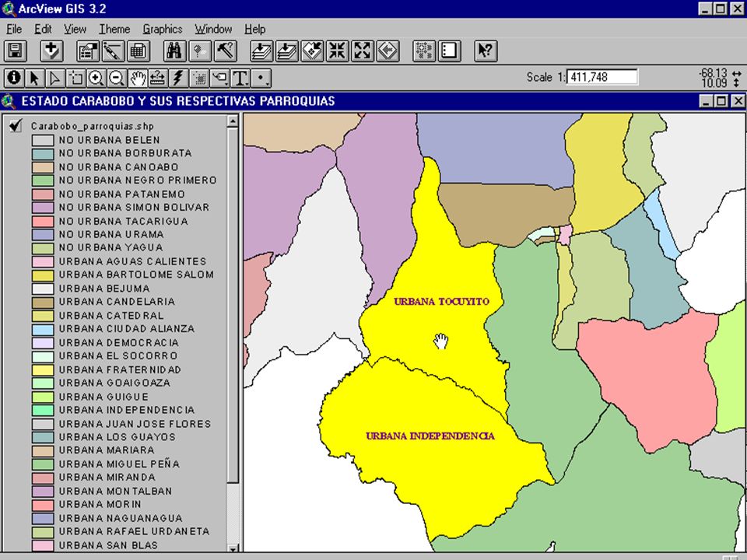
Task: Select the Identify tool
Action: click(14, 78)
